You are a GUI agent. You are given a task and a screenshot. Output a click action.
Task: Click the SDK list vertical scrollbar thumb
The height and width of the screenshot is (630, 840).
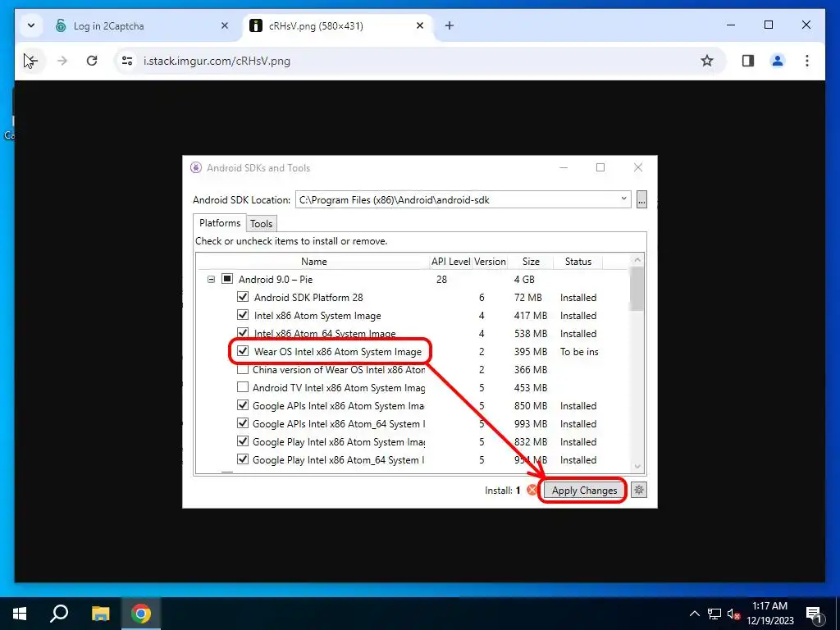click(x=637, y=288)
